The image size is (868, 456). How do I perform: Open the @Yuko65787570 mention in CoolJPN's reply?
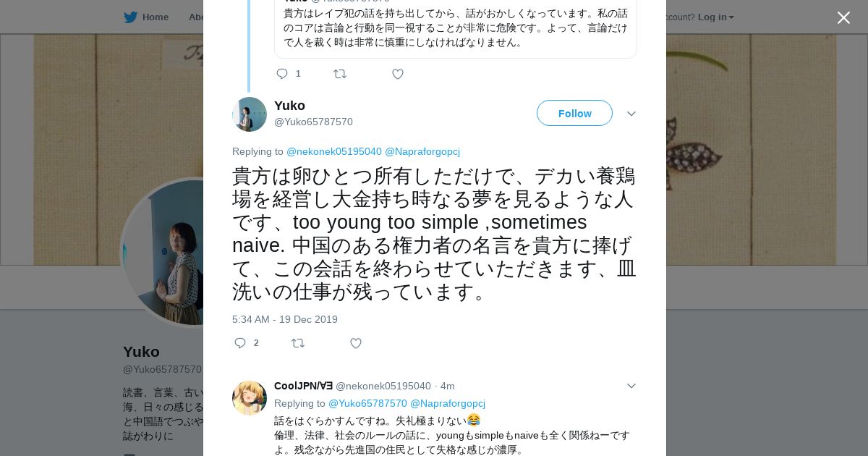(367, 403)
